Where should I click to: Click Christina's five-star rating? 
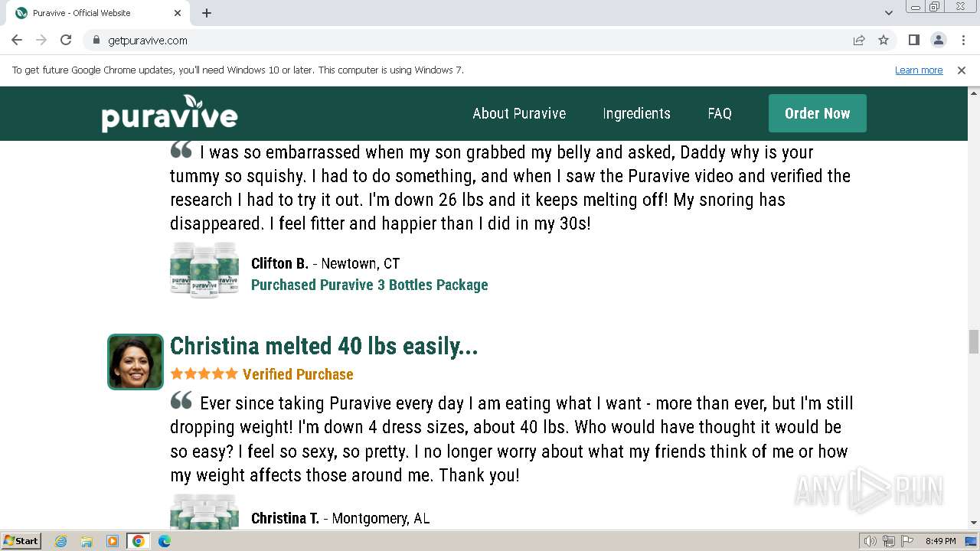(x=204, y=374)
